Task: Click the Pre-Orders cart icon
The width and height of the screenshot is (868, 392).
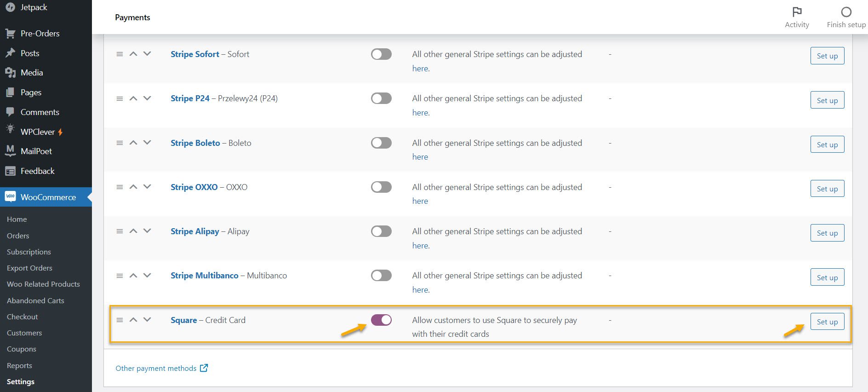Action: (10, 34)
